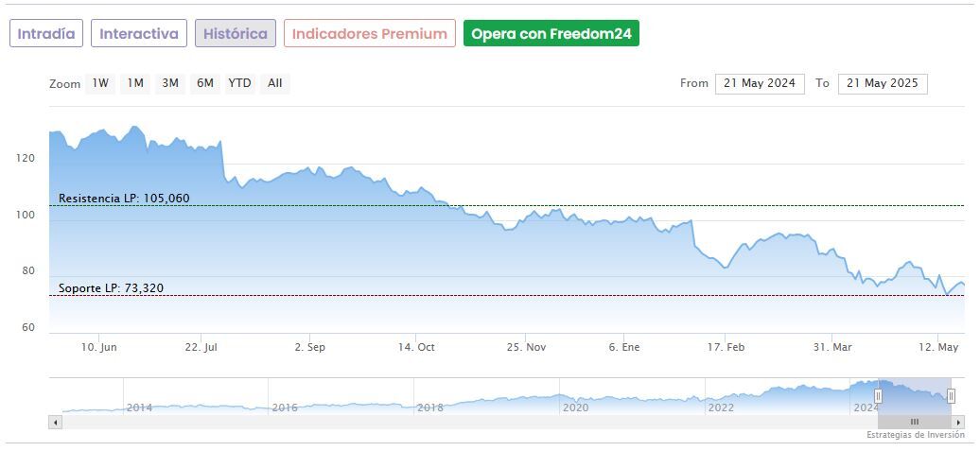980x451 pixels.
Task: Click the right navigator range handle
Action: (x=951, y=396)
